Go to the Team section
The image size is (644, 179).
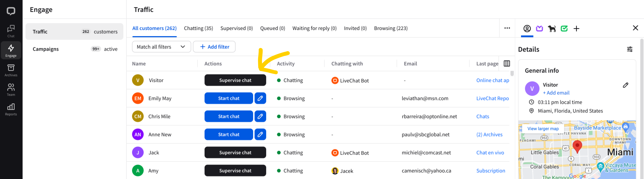coord(11,90)
